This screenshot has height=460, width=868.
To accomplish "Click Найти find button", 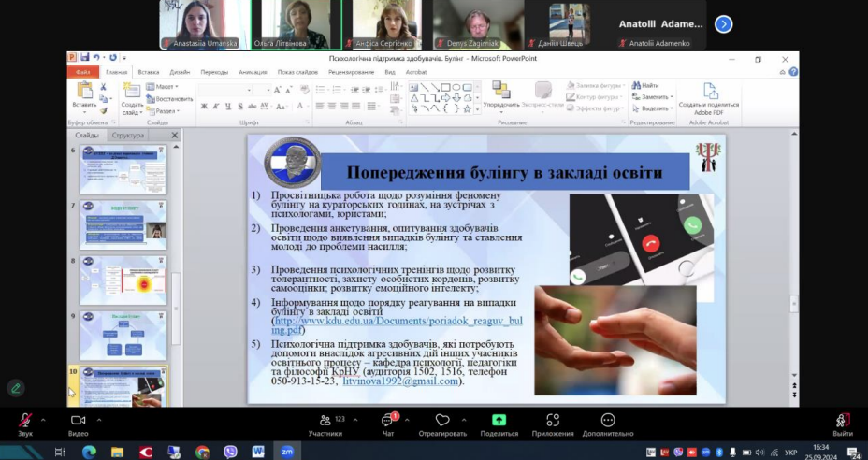I will pyautogui.click(x=646, y=86).
